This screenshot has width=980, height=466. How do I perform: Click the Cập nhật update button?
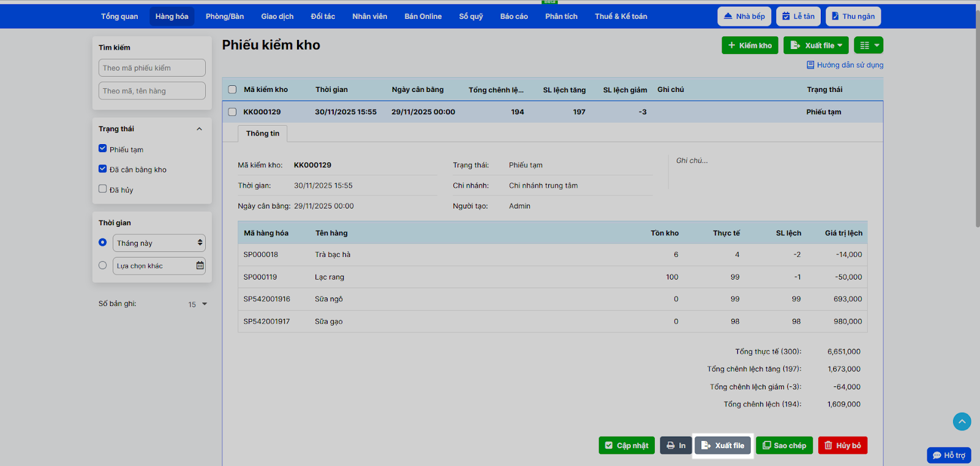tap(627, 446)
